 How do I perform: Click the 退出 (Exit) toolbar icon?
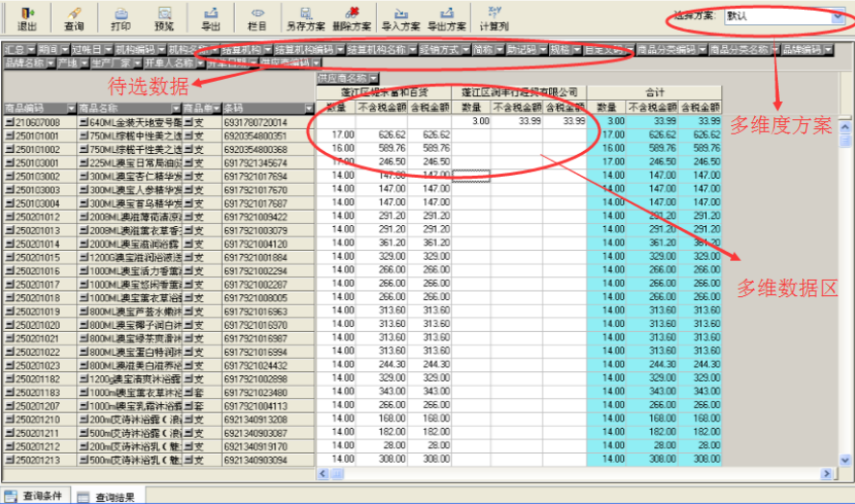click(28, 17)
